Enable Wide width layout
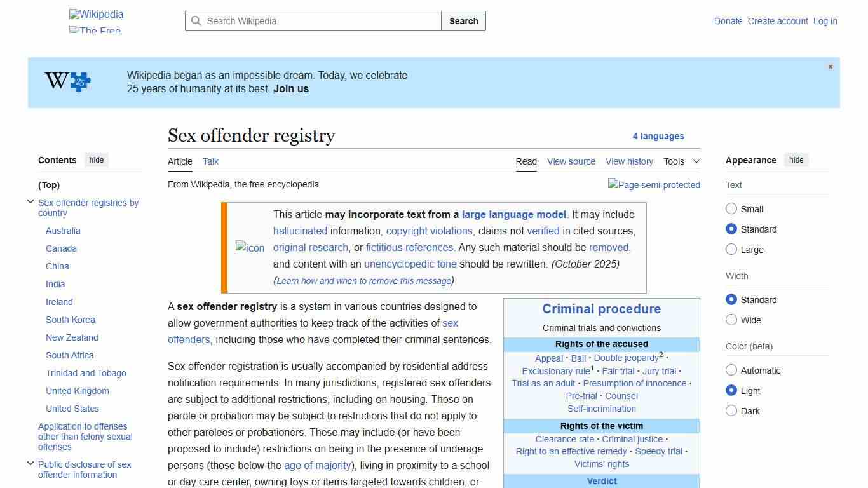This screenshot has height=488, width=868. (731, 320)
